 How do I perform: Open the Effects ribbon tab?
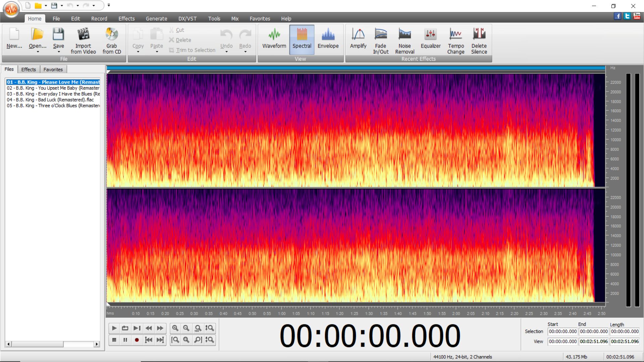(126, 19)
